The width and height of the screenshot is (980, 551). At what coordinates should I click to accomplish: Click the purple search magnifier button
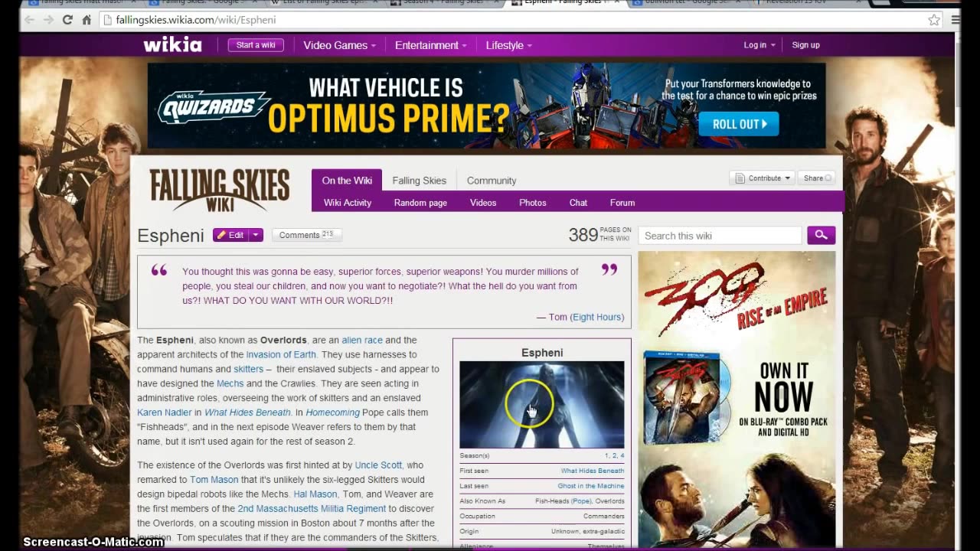coord(821,236)
